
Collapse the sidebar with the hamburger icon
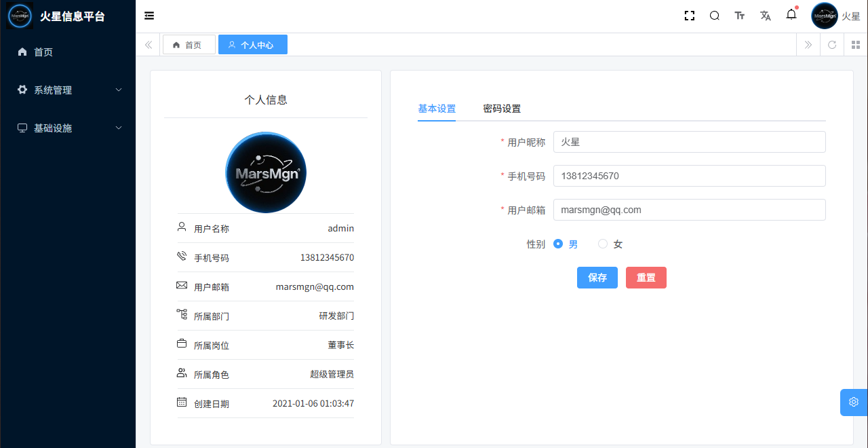[149, 16]
